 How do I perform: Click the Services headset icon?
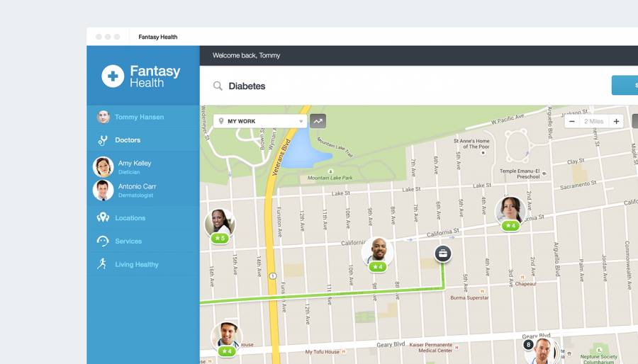point(103,241)
